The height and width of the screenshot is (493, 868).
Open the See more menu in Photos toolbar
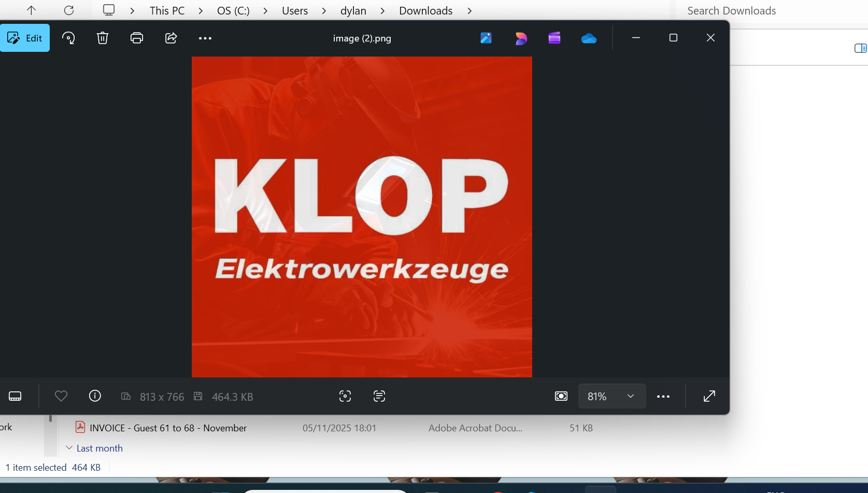click(205, 38)
